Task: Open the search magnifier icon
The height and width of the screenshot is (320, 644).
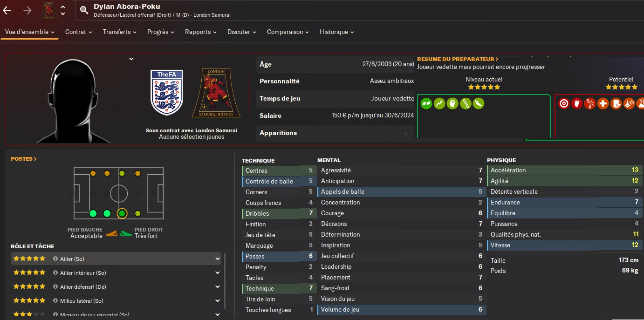Action: point(84,10)
